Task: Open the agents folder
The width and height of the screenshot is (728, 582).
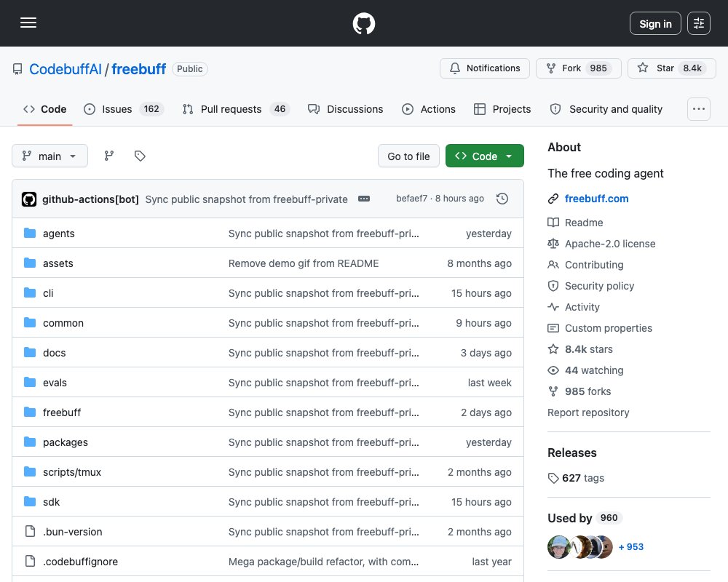Action: 58,234
